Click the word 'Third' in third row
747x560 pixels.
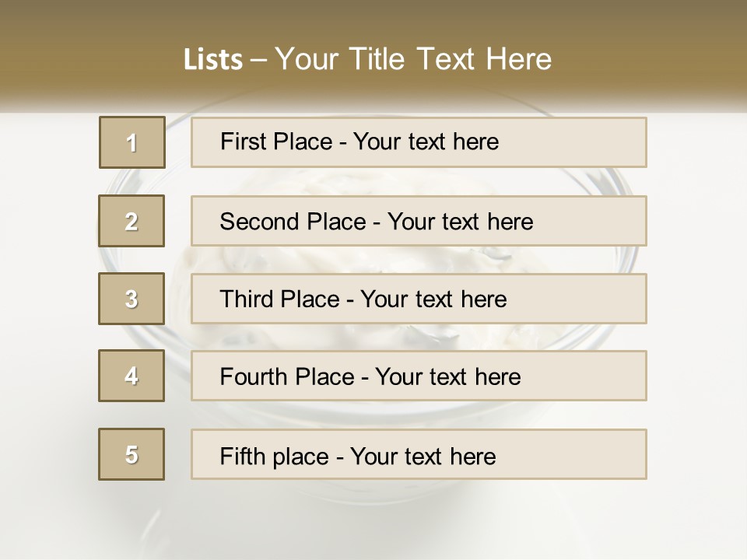click(x=247, y=299)
